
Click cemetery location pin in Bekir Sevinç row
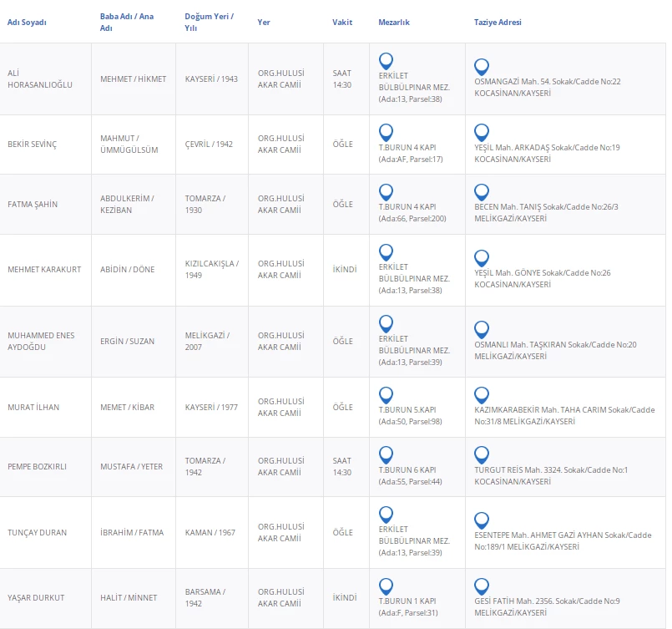pos(386,133)
